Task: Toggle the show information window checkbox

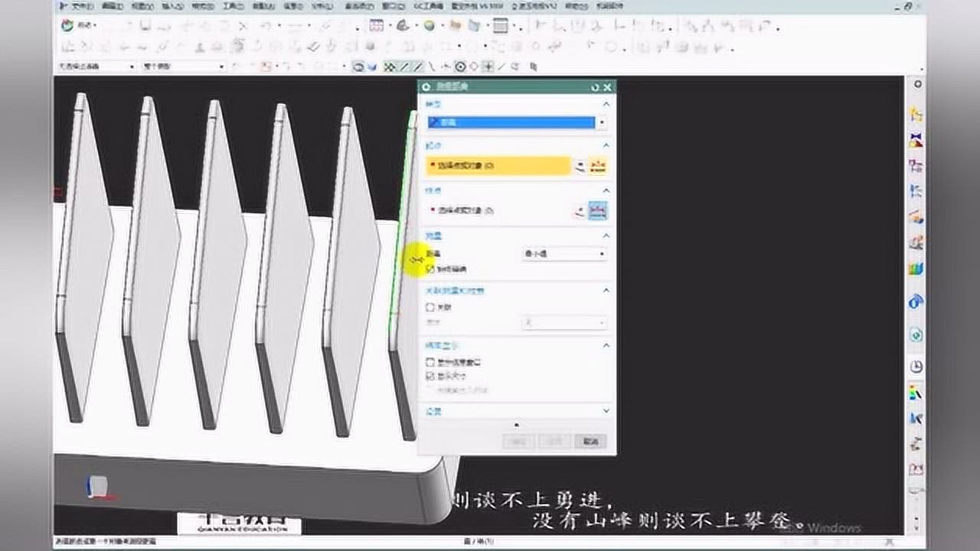Action: 430,362
